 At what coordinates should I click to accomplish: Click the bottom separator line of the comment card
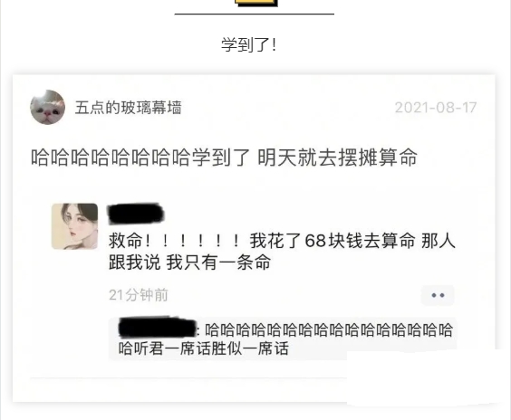click(x=188, y=378)
